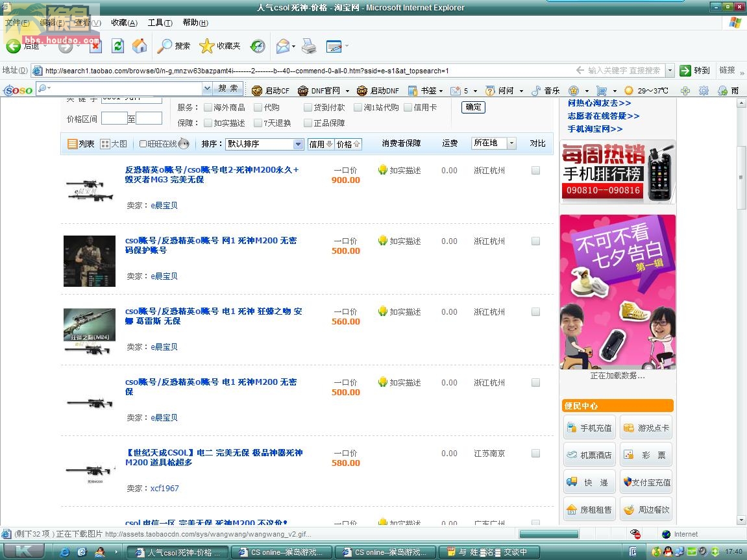Open 支付宝充值 in 便民中心
747x560 pixels.
click(x=646, y=482)
